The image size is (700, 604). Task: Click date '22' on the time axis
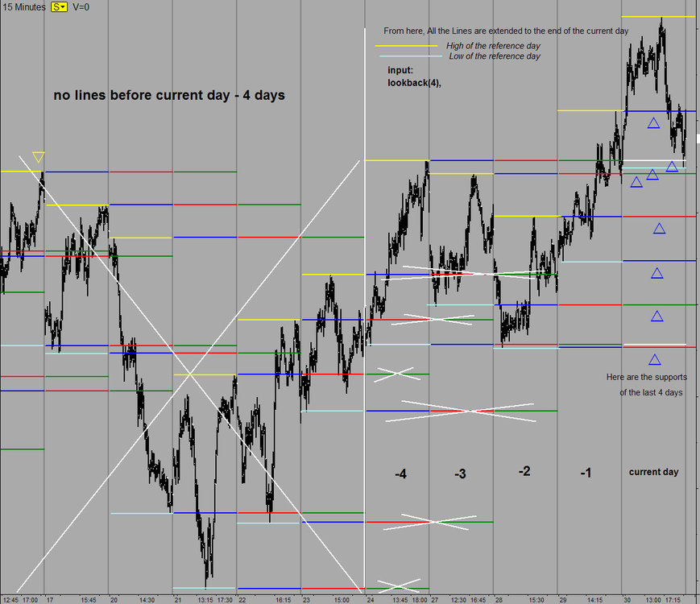pyautogui.click(x=242, y=600)
